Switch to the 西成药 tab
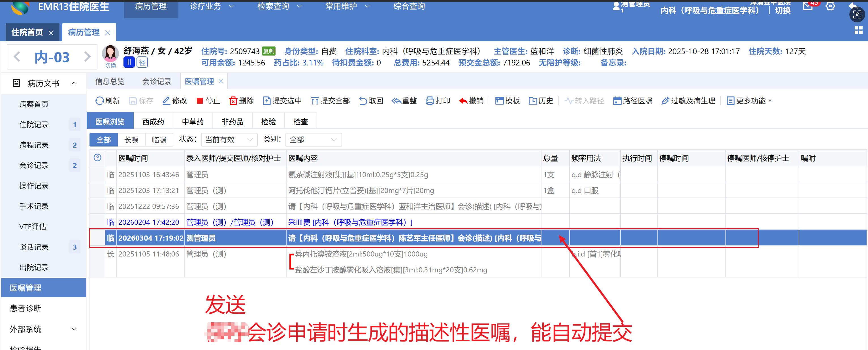 (153, 121)
